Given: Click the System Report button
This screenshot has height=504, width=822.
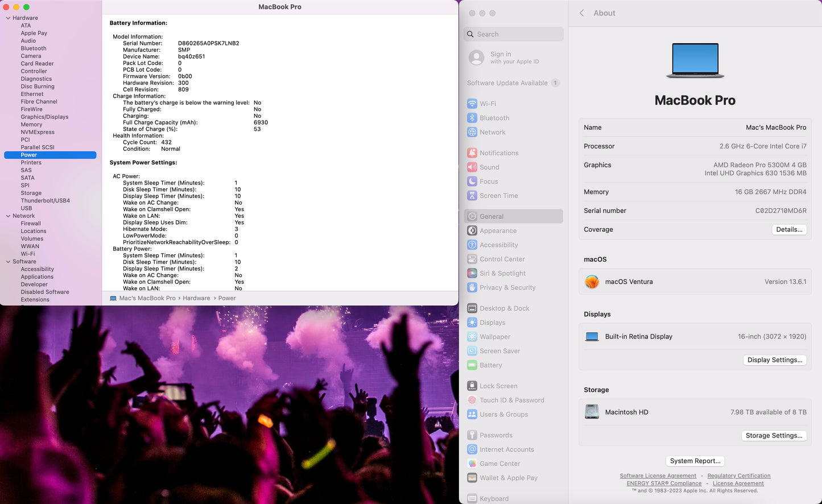Looking at the screenshot, I should 695,461.
